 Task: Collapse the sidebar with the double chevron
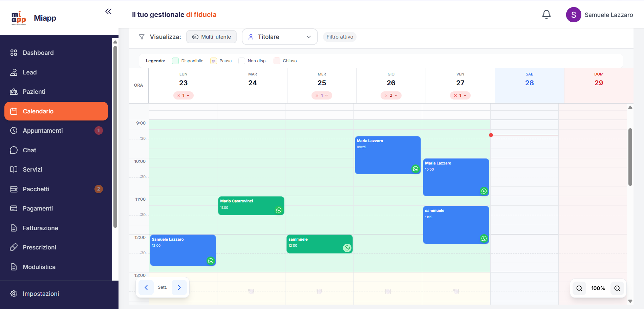tap(108, 11)
